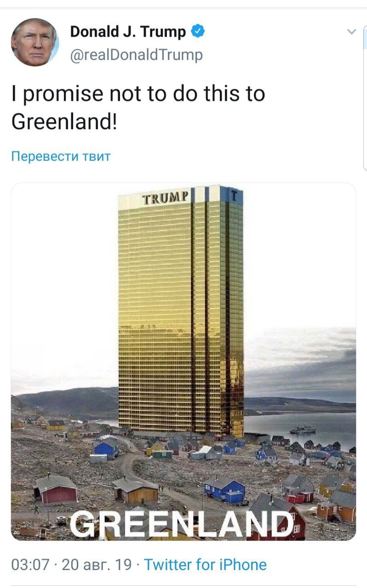Image resolution: width=367 pixels, height=588 pixels.
Task: Click the 03:07 tweet time
Action: pos(30,564)
